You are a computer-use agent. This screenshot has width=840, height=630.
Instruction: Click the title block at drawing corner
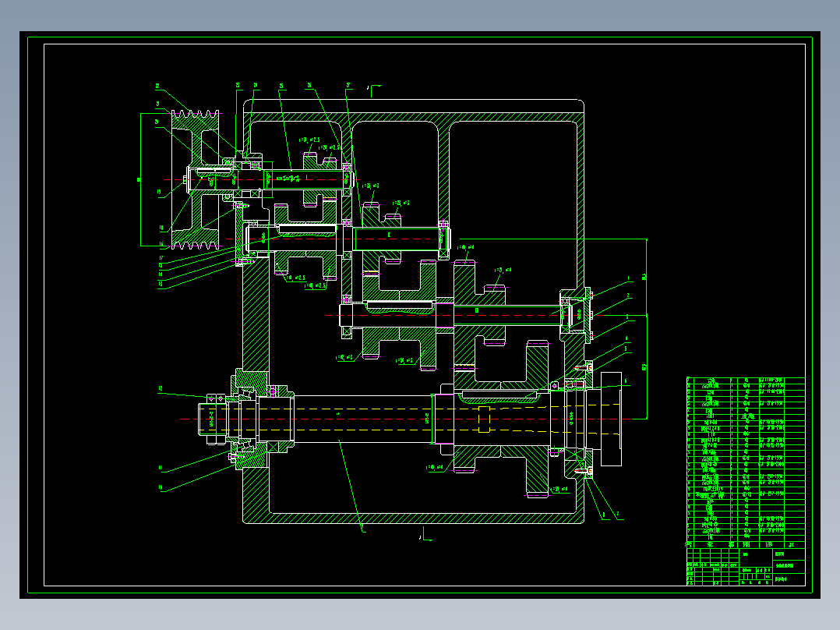[x=746, y=567]
